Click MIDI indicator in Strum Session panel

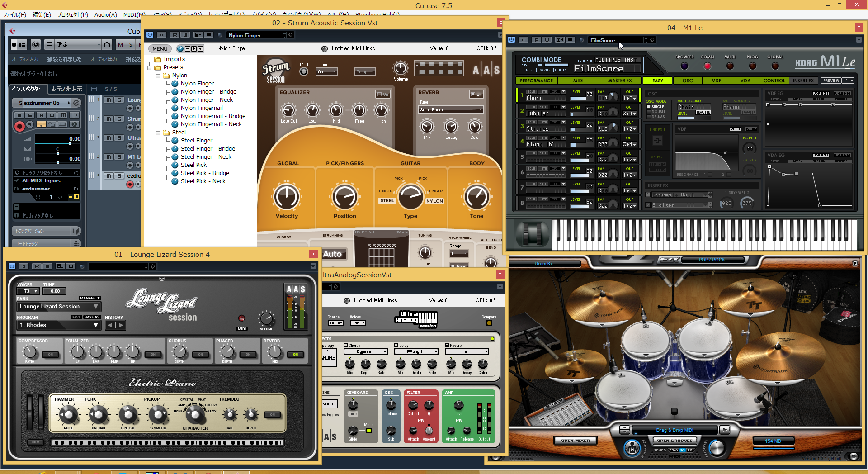[304, 71]
